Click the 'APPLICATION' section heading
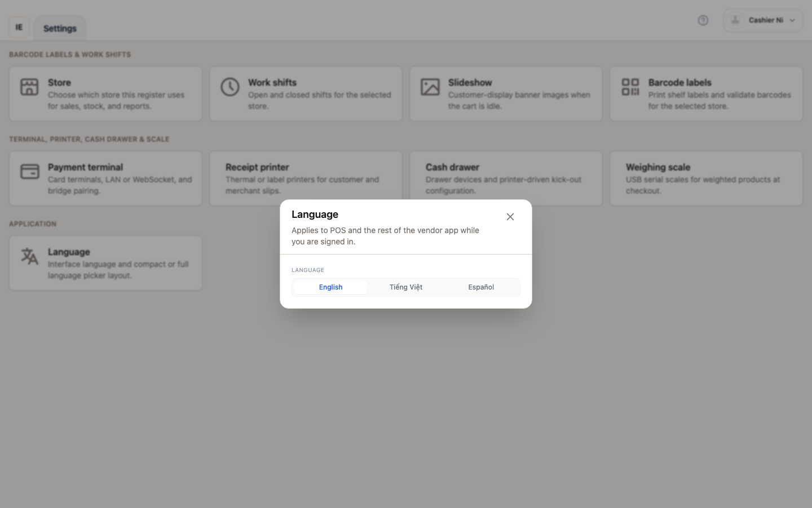 click(x=33, y=224)
